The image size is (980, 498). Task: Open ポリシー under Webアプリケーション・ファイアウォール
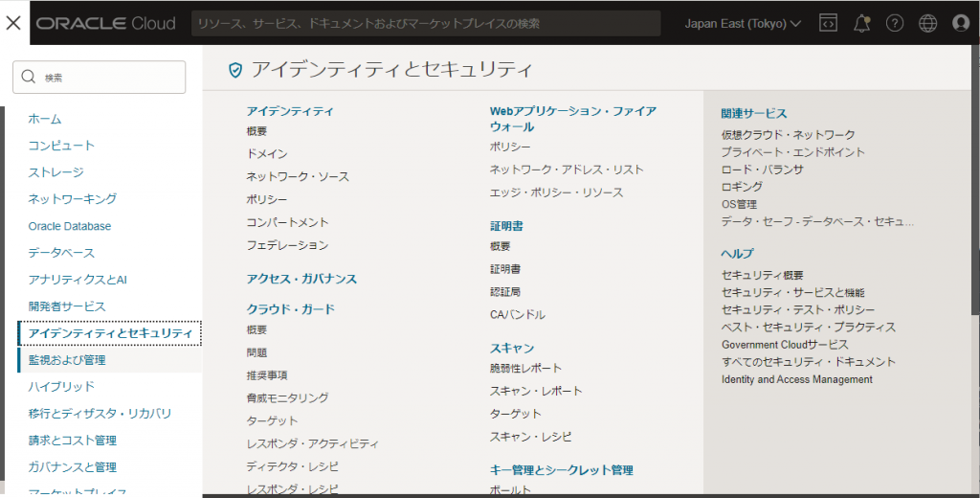pos(510,147)
